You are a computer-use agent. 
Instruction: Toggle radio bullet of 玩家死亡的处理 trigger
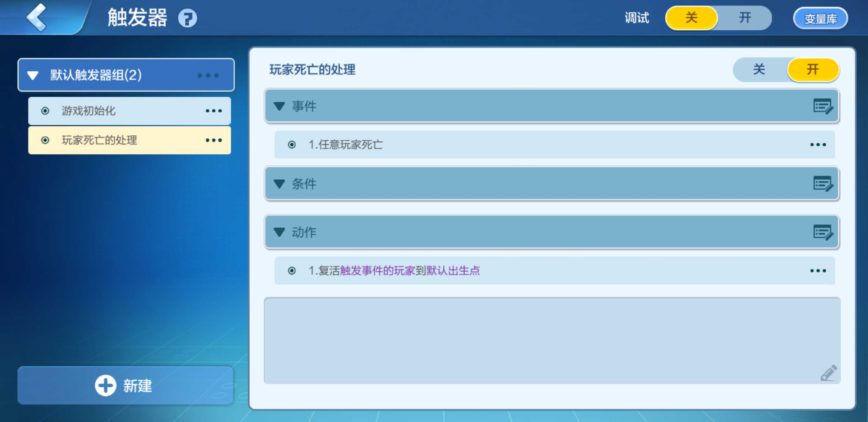pos(45,140)
